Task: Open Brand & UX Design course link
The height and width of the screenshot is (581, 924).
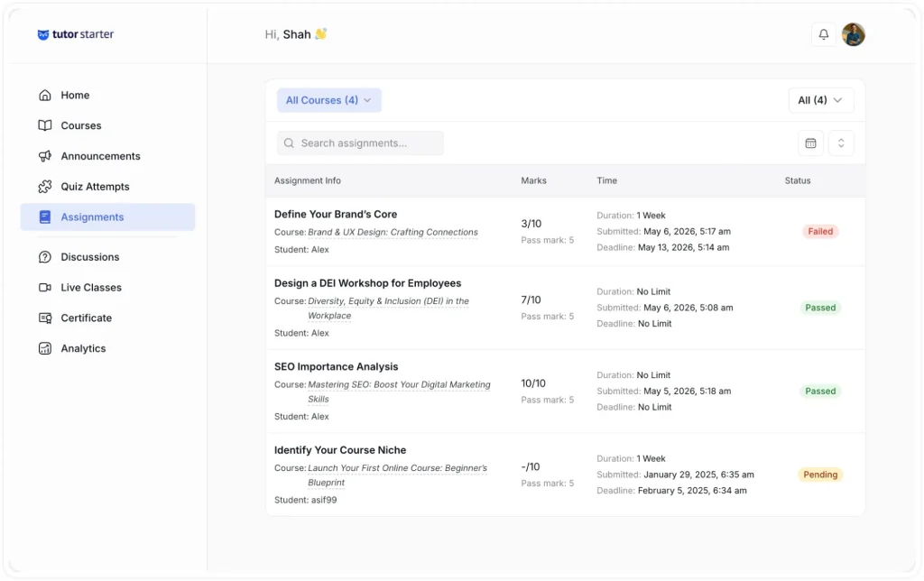Action: pyautogui.click(x=393, y=232)
